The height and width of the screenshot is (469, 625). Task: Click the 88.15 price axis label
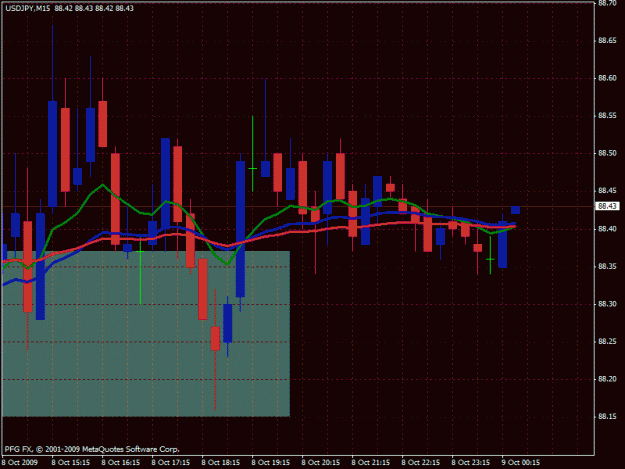tap(607, 417)
